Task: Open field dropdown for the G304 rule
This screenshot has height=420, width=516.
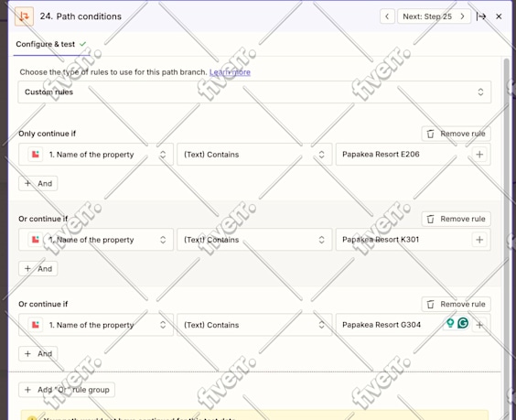Action: (96, 325)
